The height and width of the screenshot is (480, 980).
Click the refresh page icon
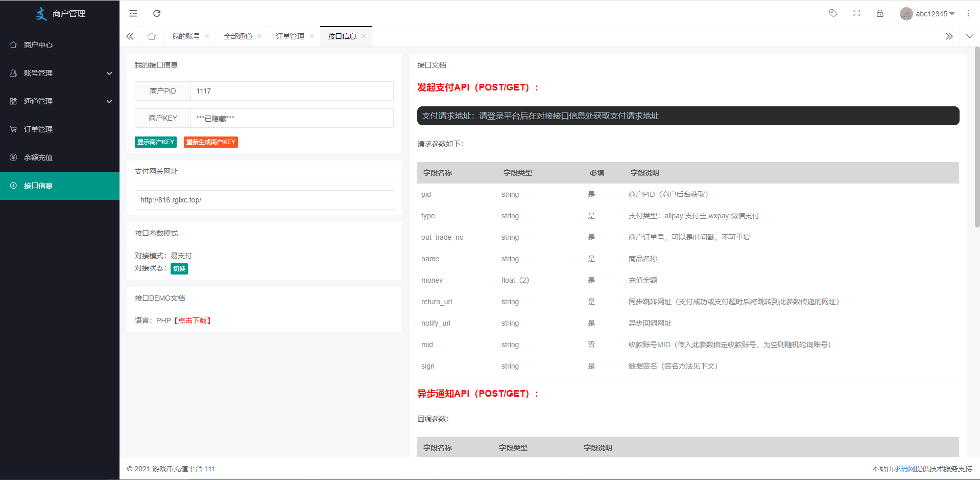[x=157, y=13]
